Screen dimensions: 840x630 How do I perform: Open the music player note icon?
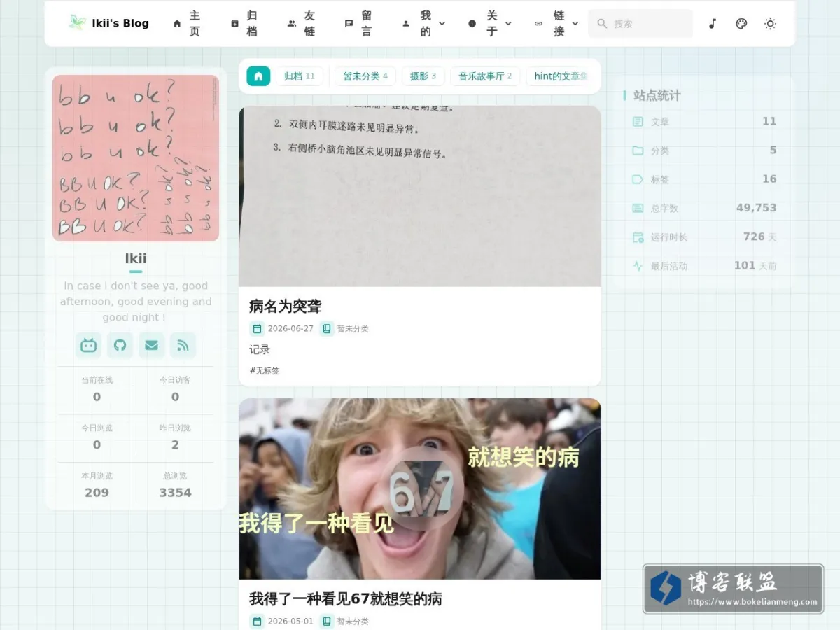click(713, 23)
